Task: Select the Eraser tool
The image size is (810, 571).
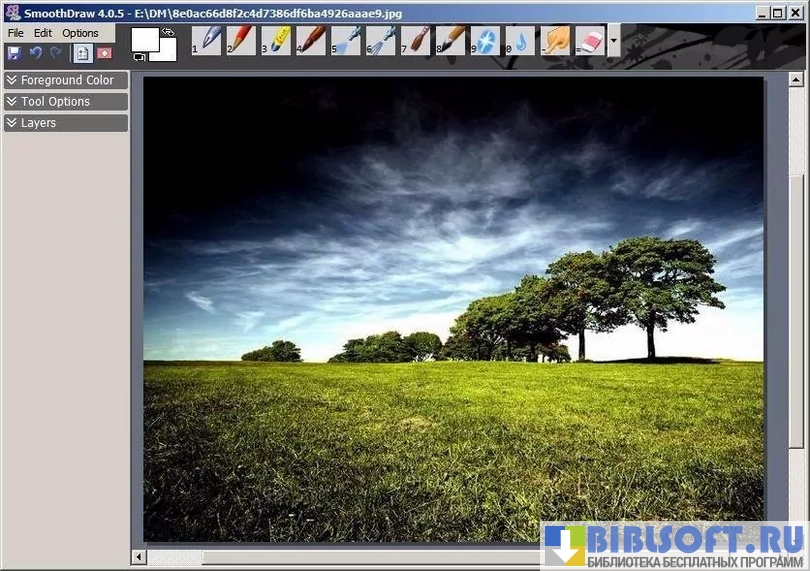Action: [x=591, y=40]
